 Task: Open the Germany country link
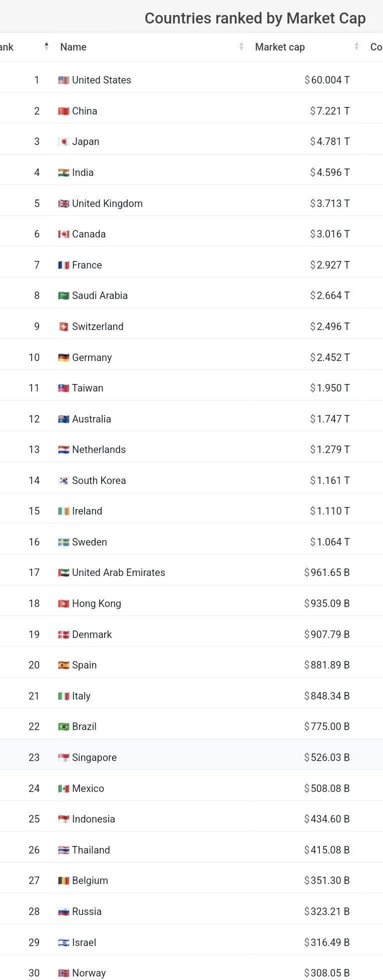(x=92, y=357)
